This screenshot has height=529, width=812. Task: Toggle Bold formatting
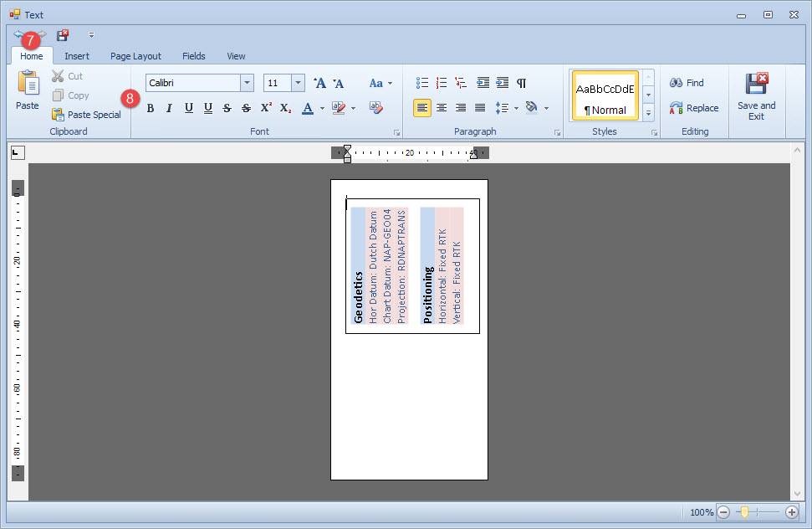coord(151,108)
